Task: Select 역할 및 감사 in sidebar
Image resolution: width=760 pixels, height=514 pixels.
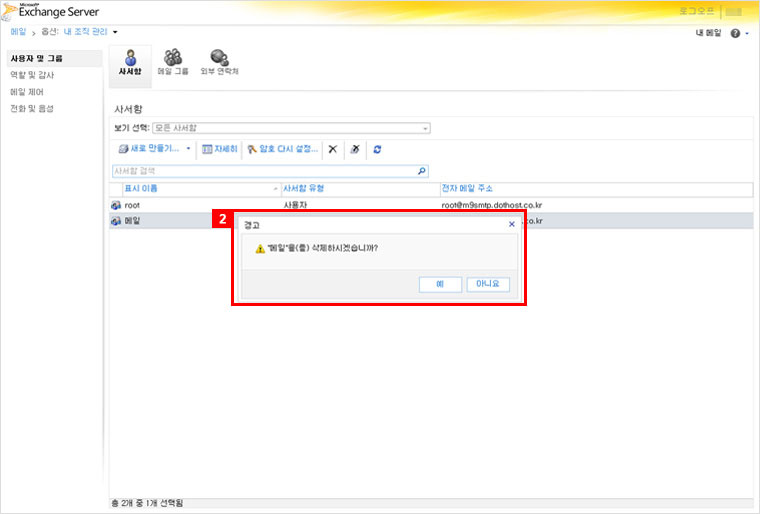Action: (x=33, y=75)
